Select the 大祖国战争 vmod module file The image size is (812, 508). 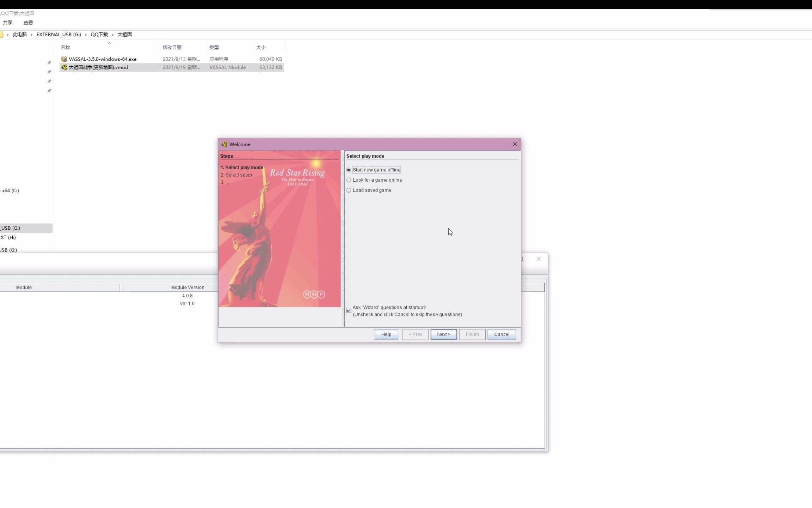[x=171, y=67]
